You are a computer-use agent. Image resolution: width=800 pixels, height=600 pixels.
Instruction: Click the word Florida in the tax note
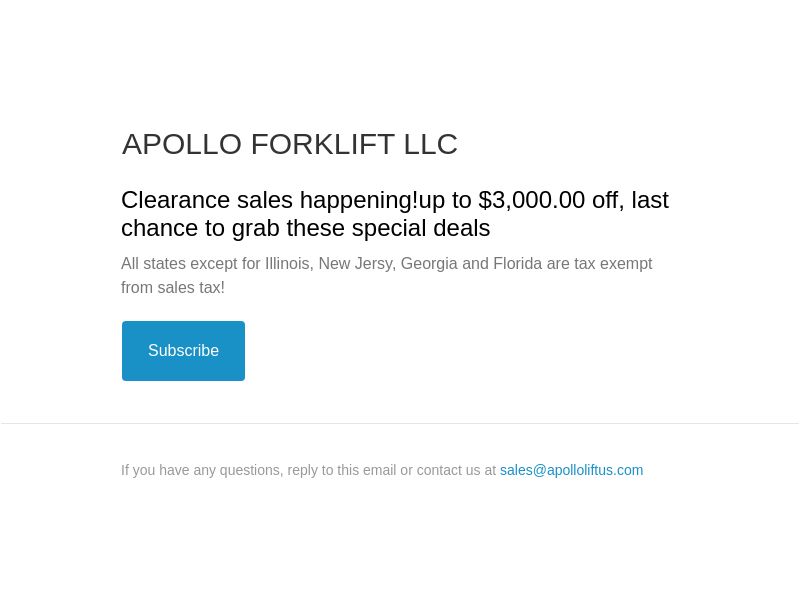pos(518,264)
